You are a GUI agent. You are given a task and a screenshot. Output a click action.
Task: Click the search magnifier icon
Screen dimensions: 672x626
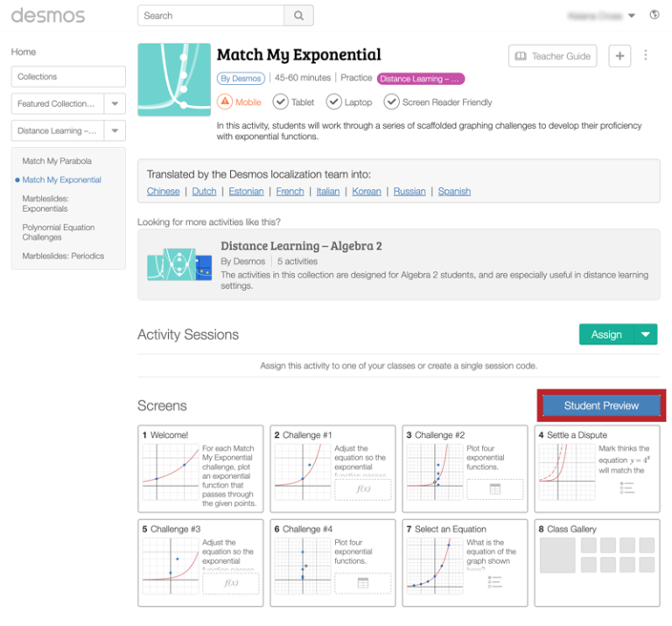[x=298, y=16]
